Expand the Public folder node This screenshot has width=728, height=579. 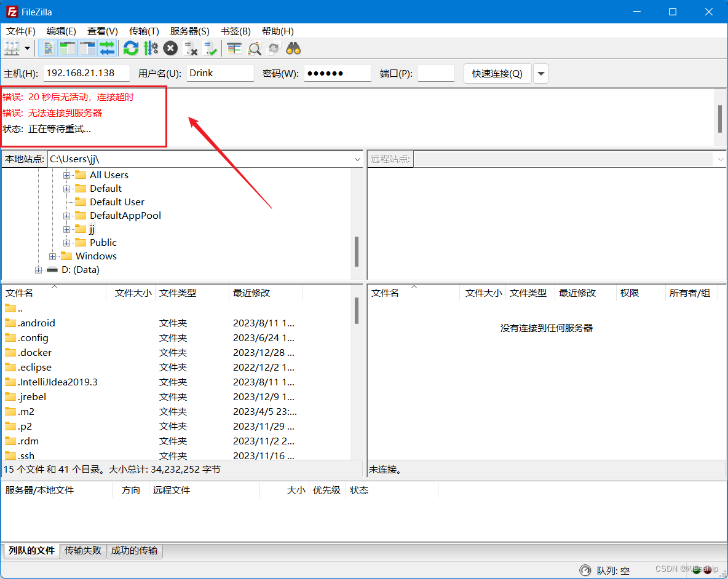67,243
